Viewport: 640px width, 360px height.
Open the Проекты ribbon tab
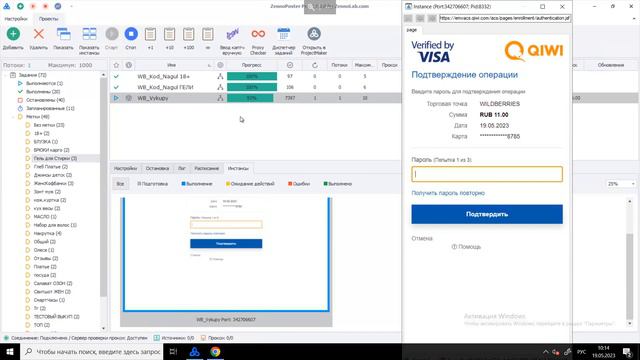click(48, 19)
